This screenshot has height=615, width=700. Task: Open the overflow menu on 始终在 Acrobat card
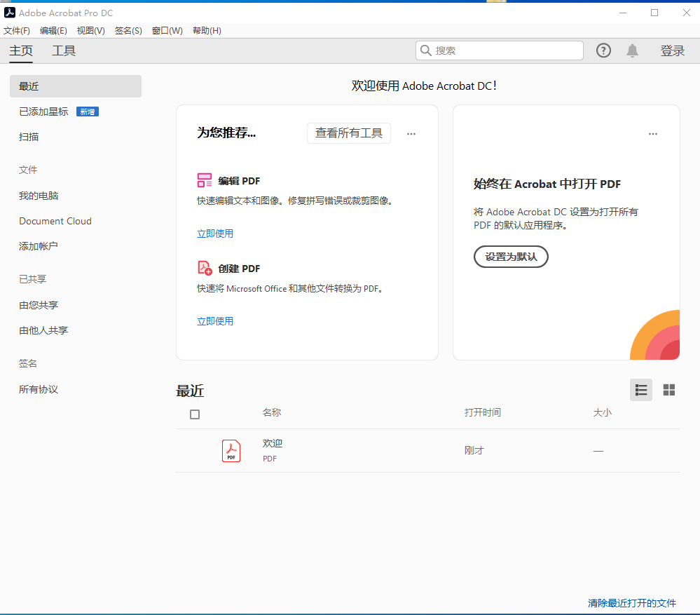tap(652, 133)
